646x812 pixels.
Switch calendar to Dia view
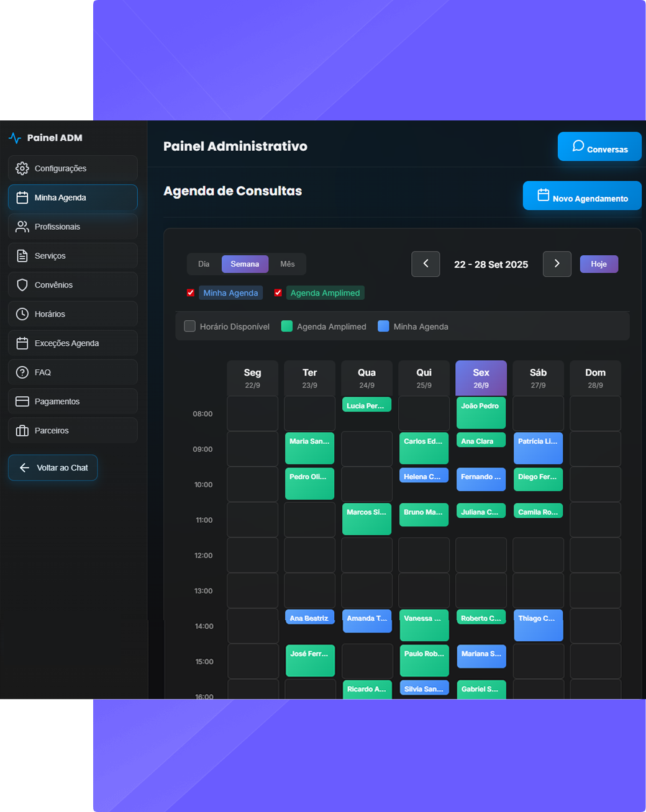pos(204,264)
